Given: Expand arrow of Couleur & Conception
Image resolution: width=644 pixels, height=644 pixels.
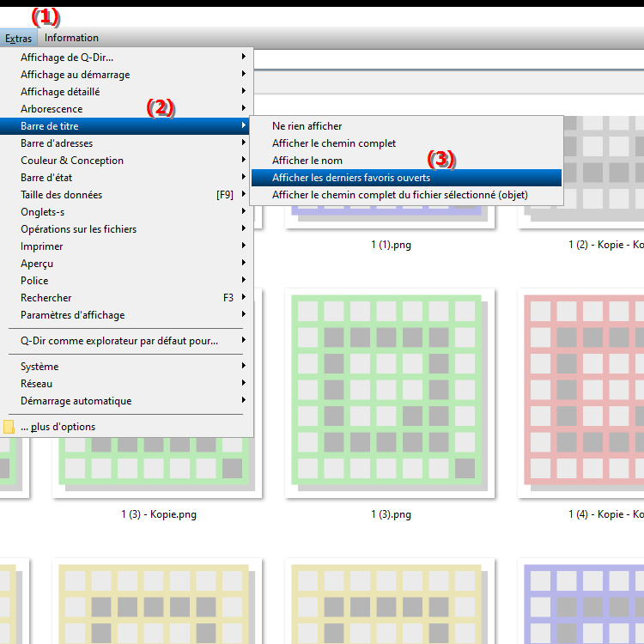Looking at the screenshot, I should click(244, 160).
